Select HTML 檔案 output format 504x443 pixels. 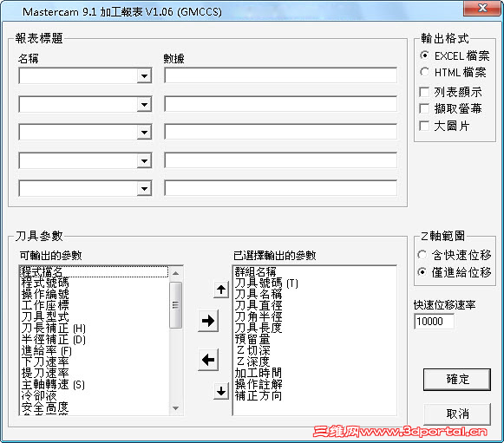[x=453, y=72]
